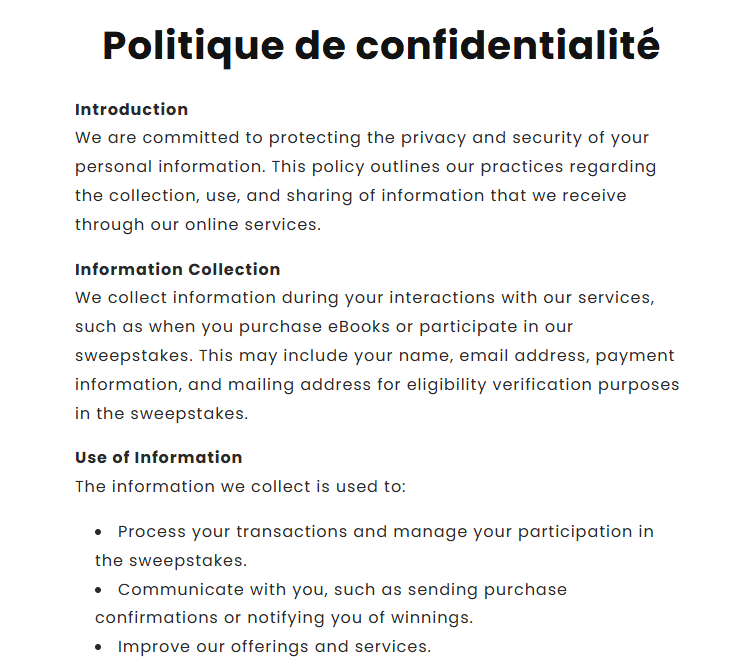732x668 pixels.
Task: Click the bullet dot before "Communicate with you"
Action: coord(99,590)
